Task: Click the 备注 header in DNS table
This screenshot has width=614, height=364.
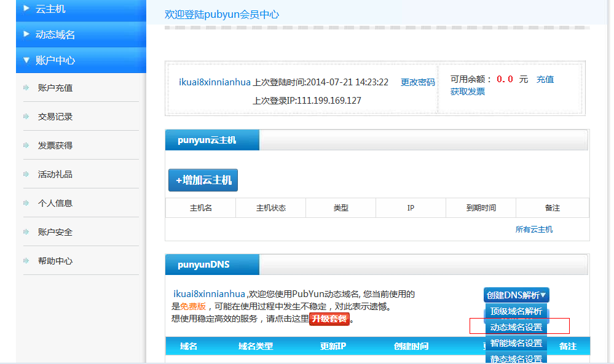Action: coord(568,346)
